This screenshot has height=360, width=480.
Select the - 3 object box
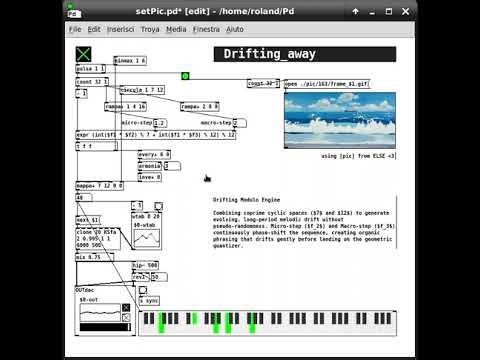137,206
